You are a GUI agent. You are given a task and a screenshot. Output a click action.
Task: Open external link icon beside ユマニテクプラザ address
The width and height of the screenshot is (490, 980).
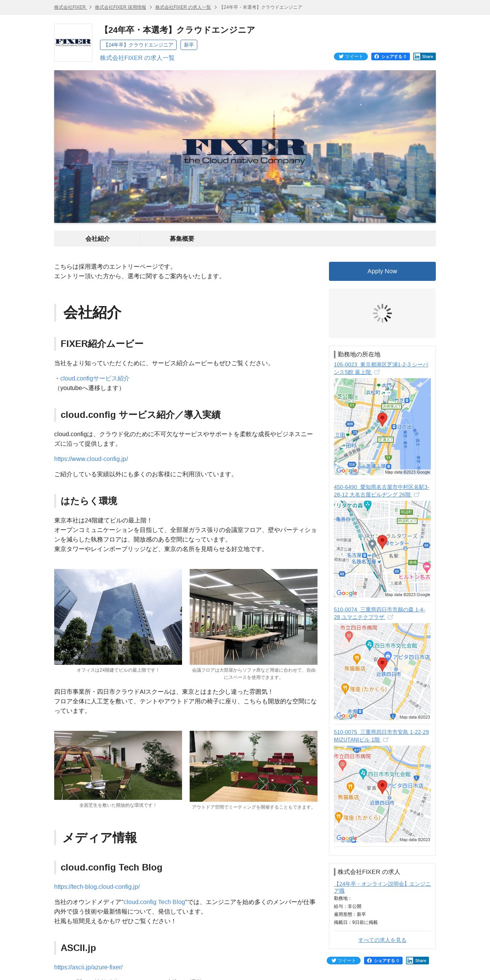390,617
